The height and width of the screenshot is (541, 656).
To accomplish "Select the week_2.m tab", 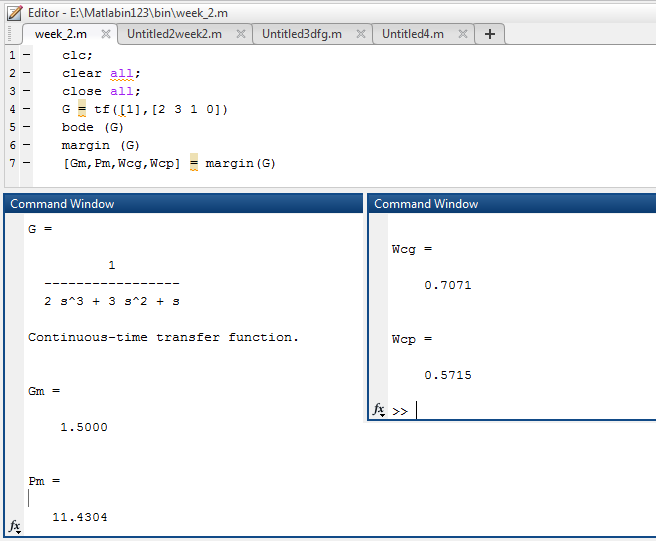I will coord(60,34).
